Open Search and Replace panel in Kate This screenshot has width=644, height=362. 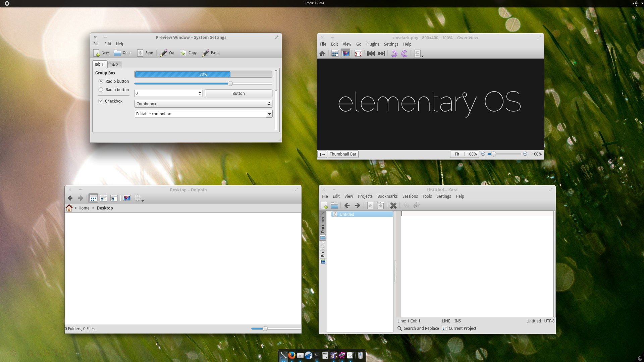[x=418, y=328]
